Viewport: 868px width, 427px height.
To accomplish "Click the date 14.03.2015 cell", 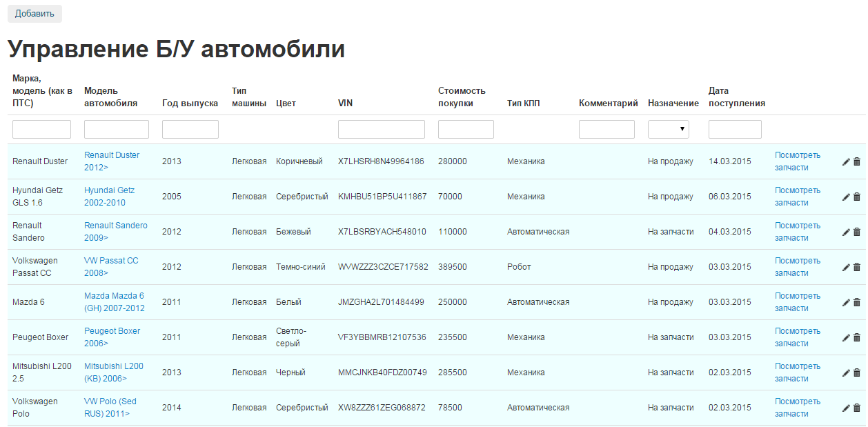I will pos(730,161).
